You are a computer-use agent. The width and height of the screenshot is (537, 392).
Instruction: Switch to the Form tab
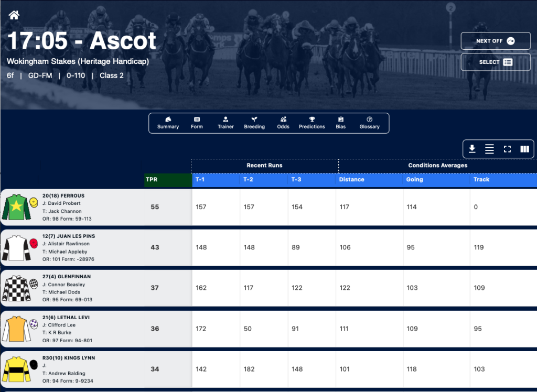(x=197, y=123)
